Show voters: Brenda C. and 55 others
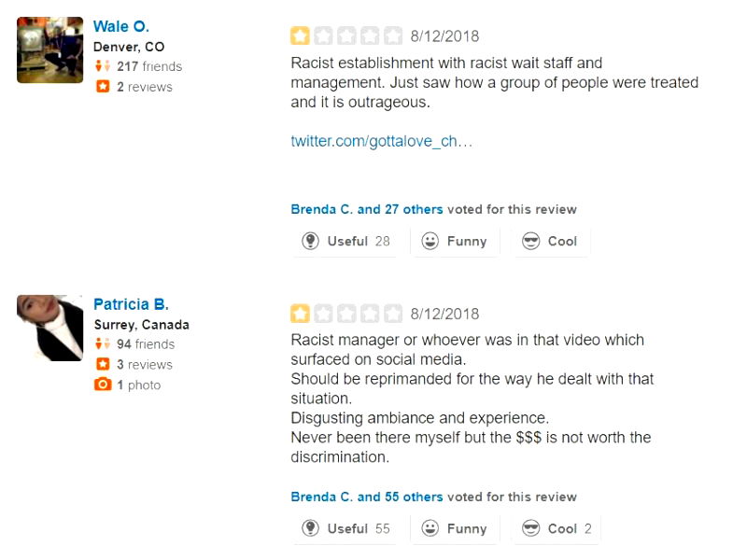Viewport: 747px width, 560px height. point(367,497)
